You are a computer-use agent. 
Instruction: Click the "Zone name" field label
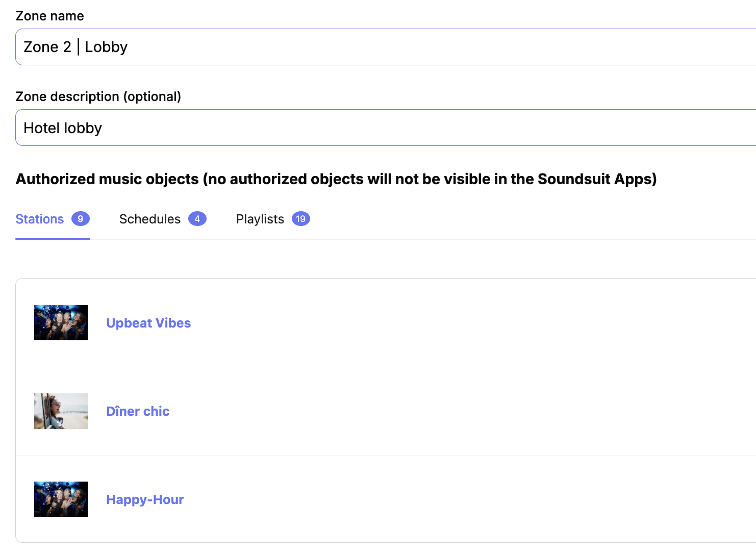point(50,16)
